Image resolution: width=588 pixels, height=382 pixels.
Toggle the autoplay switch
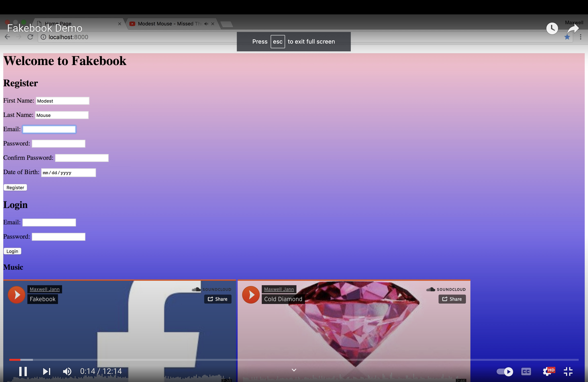click(505, 371)
